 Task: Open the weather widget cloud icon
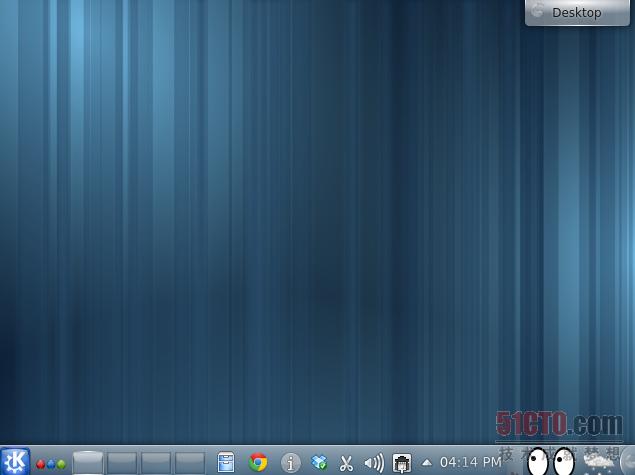(x=600, y=462)
